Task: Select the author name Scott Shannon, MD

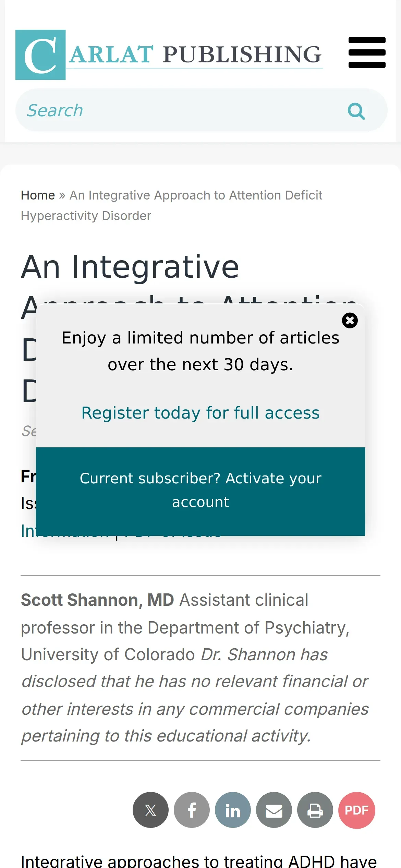Action: 97,600
